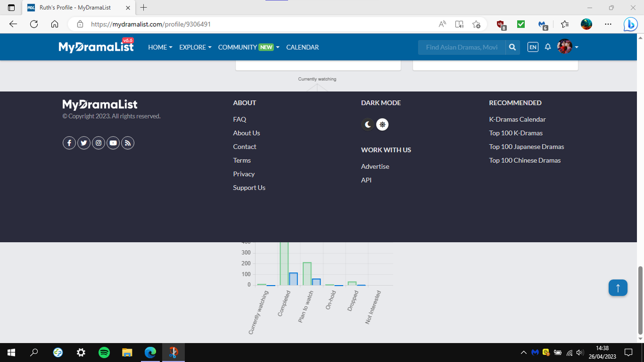Image resolution: width=644 pixels, height=362 pixels.
Task: Click the Find Asian Dramas search field
Action: (462, 47)
